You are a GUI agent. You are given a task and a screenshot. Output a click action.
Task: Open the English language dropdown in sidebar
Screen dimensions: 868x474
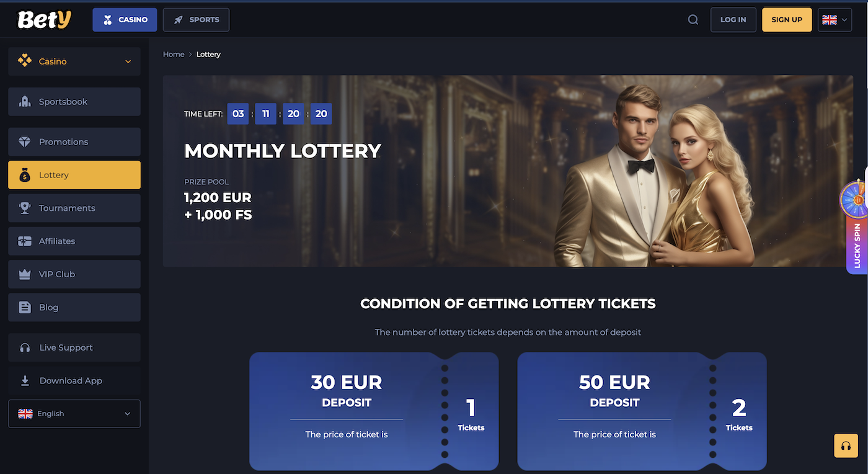pyautogui.click(x=74, y=414)
